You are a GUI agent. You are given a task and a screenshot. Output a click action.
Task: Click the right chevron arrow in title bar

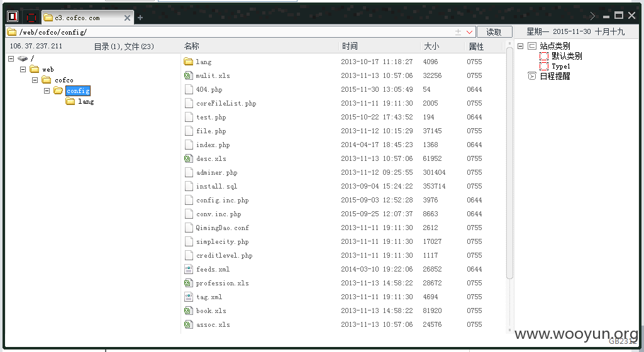pyautogui.click(x=592, y=16)
